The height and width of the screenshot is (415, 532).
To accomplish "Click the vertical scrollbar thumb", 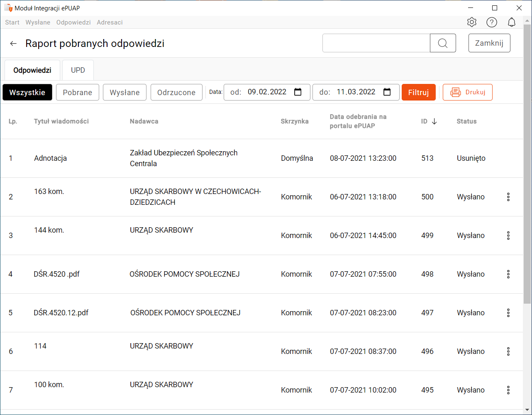I will tap(527, 165).
